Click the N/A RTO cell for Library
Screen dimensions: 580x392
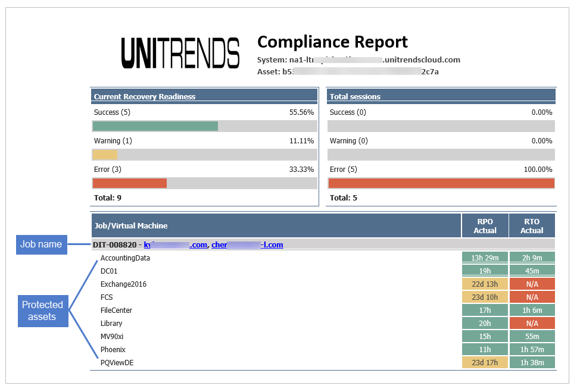(532, 323)
